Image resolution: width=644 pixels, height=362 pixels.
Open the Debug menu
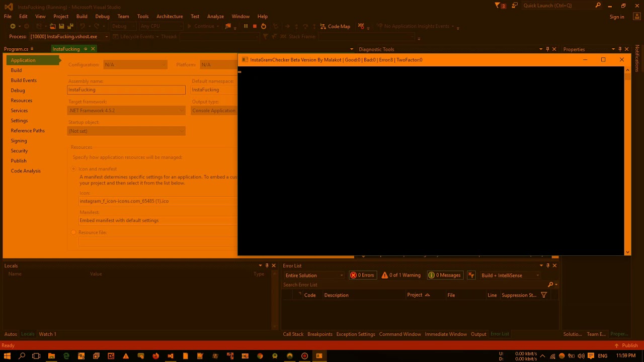tap(102, 16)
